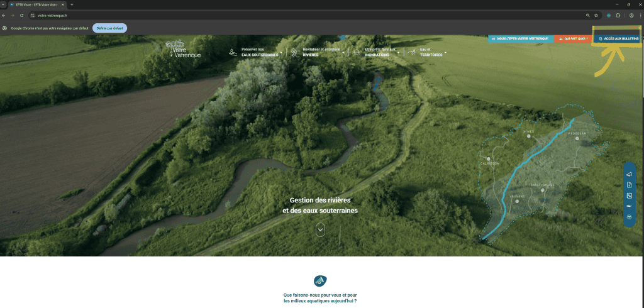
Task: Expand the Eaux Souterraines dropdown menu
Action: (280, 52)
